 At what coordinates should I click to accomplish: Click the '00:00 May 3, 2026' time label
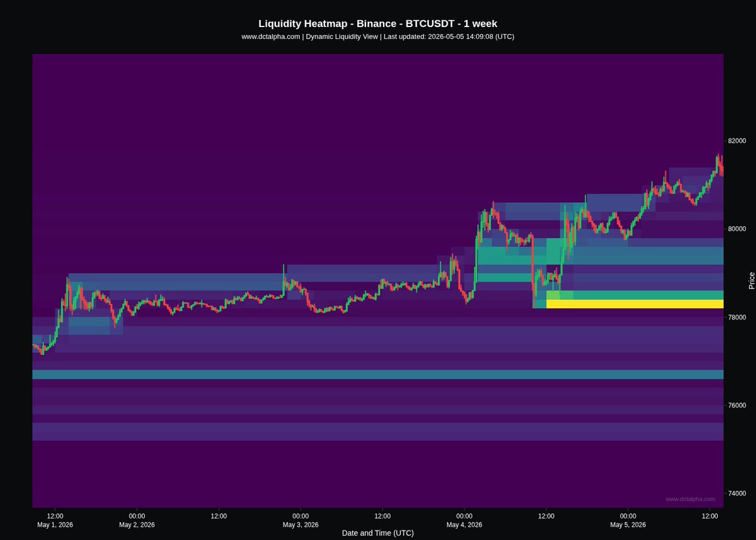coord(301,520)
